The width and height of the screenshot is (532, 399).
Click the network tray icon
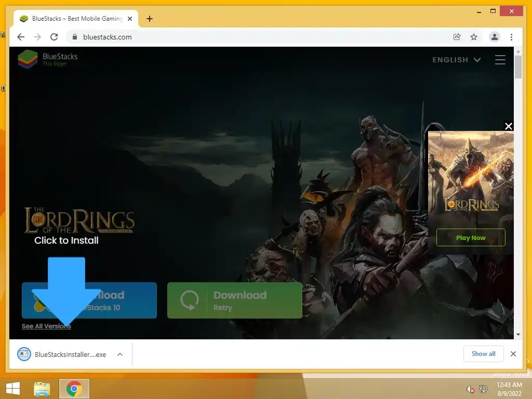point(483,389)
